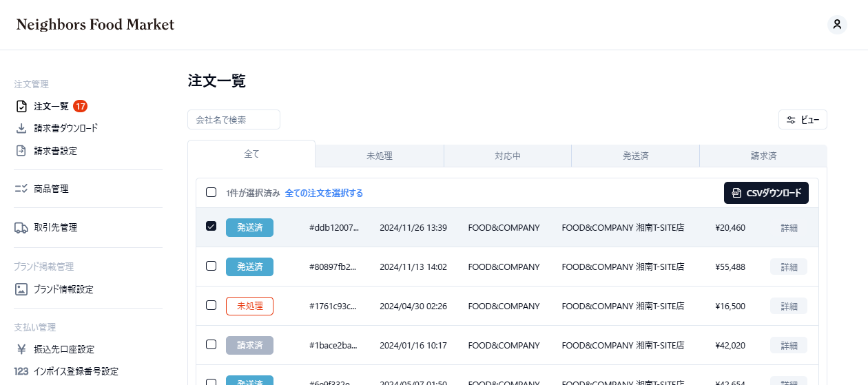Click the 注文一覧 sidebar icon
868x385 pixels.
click(x=21, y=106)
